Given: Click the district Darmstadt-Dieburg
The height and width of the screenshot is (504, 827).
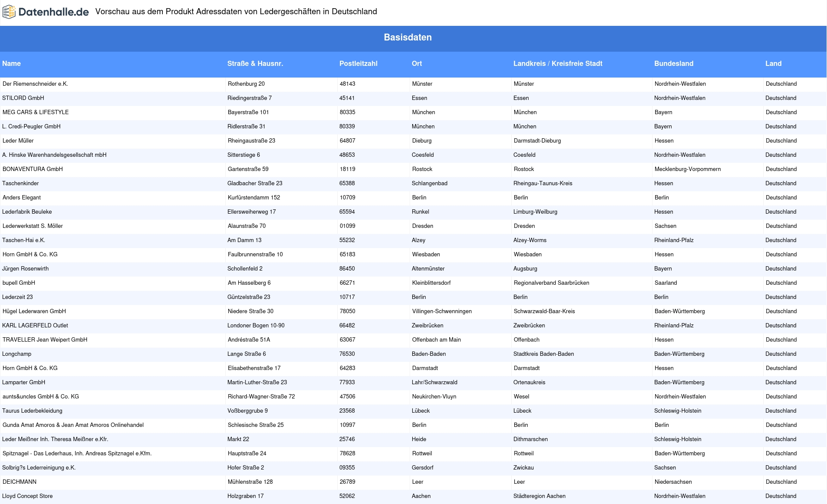Looking at the screenshot, I should pos(538,140).
